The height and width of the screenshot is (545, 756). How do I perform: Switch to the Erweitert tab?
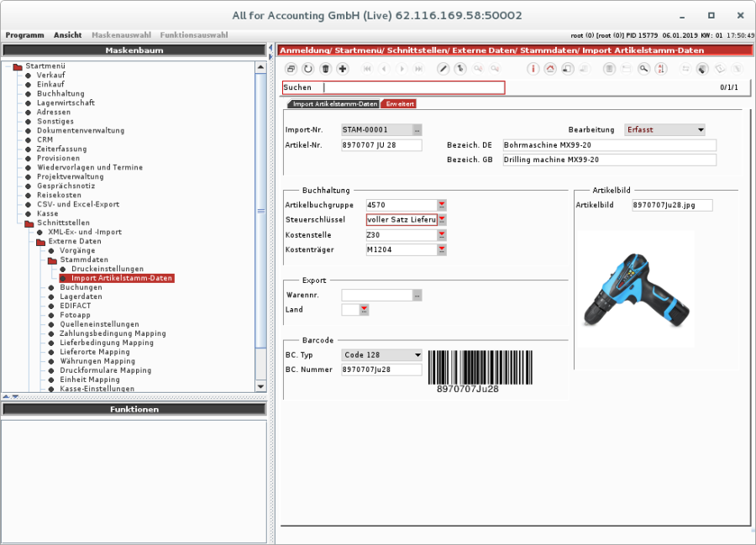399,104
